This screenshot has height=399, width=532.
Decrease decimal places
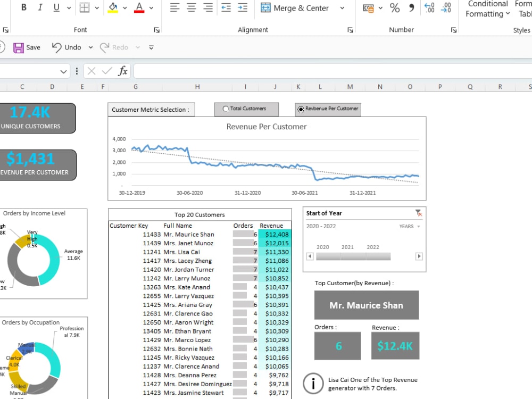point(446,8)
